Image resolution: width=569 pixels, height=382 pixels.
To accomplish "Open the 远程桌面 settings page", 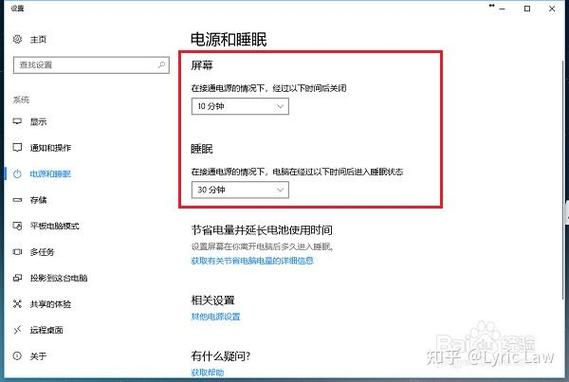I will [46, 330].
